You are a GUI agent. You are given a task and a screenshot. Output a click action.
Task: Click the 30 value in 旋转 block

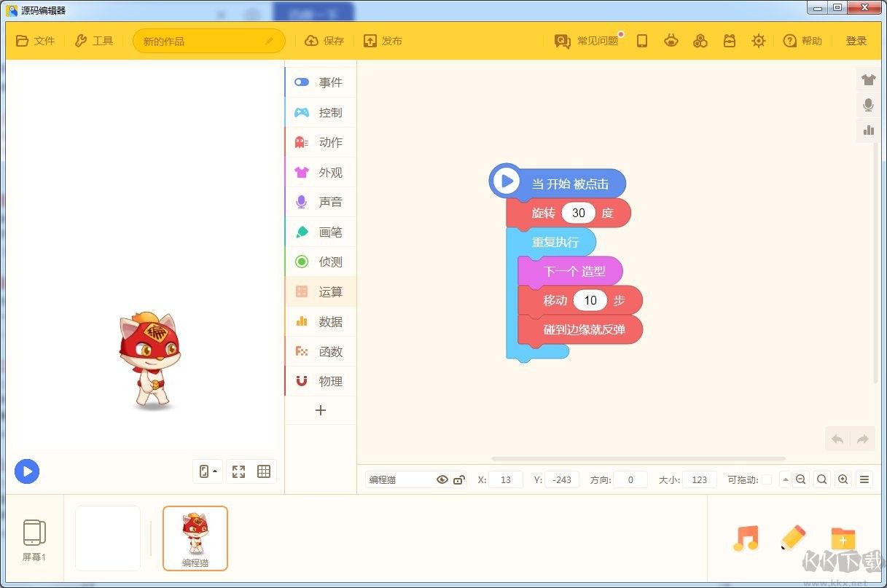(579, 213)
